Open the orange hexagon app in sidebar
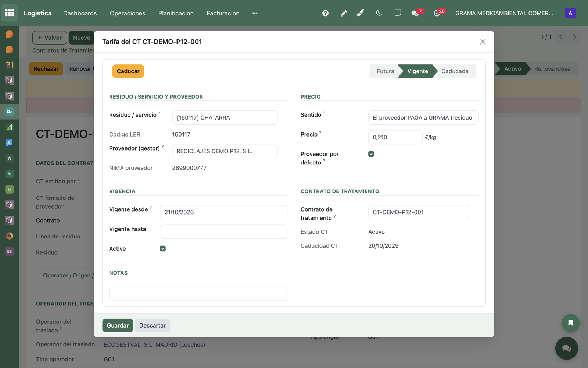 [10, 236]
